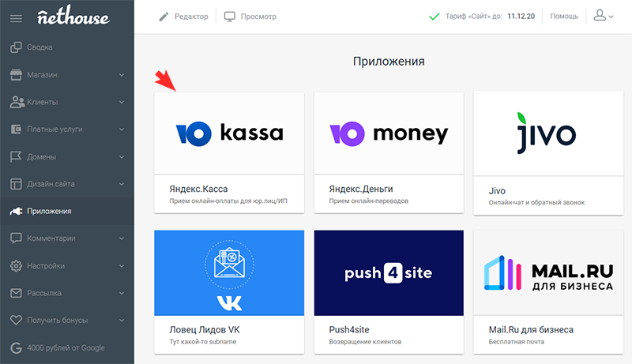Image resolution: width=632 pixels, height=364 pixels.
Task: Open the Jivo online chat card
Action: pos(548,153)
